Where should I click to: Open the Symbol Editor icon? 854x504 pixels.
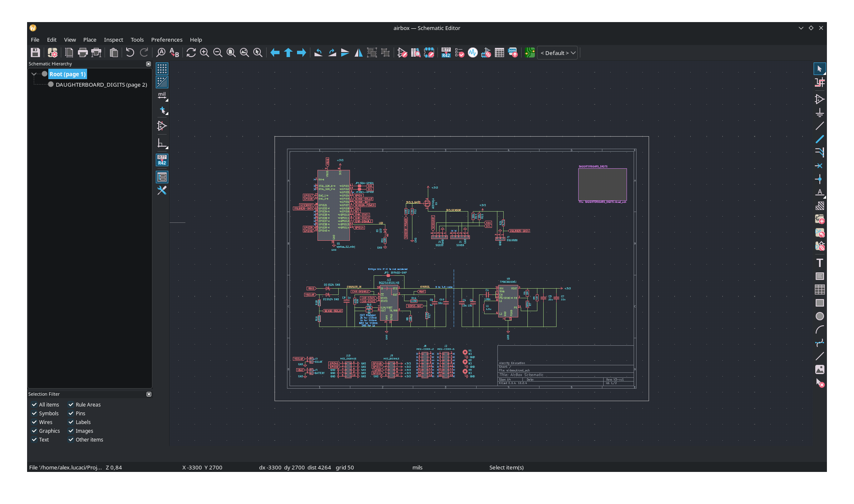pyautogui.click(x=402, y=52)
